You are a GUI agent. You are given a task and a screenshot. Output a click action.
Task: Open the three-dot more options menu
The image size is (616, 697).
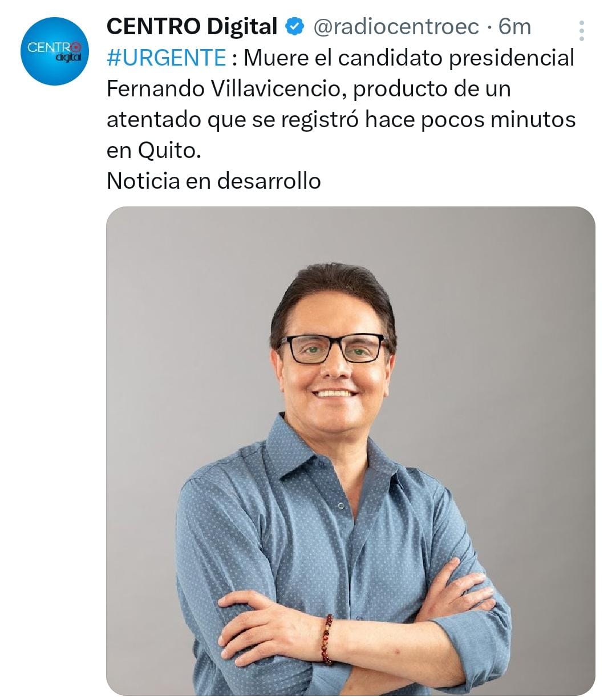tap(582, 31)
